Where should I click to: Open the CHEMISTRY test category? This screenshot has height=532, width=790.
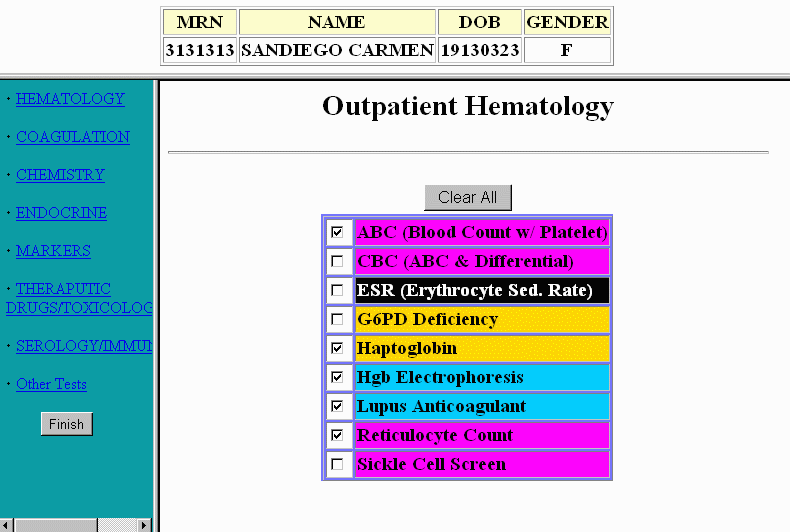[60, 175]
